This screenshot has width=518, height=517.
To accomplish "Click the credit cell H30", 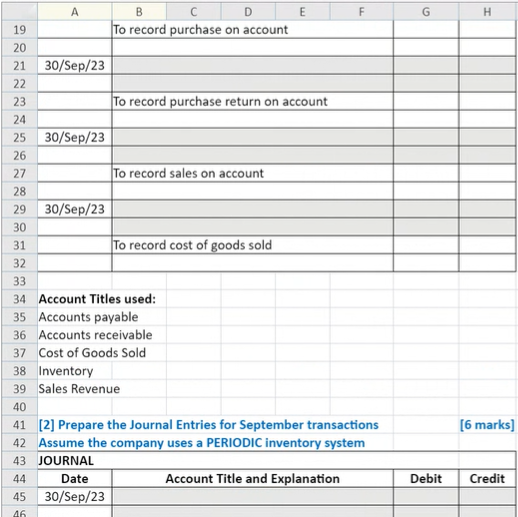I will (x=487, y=227).
